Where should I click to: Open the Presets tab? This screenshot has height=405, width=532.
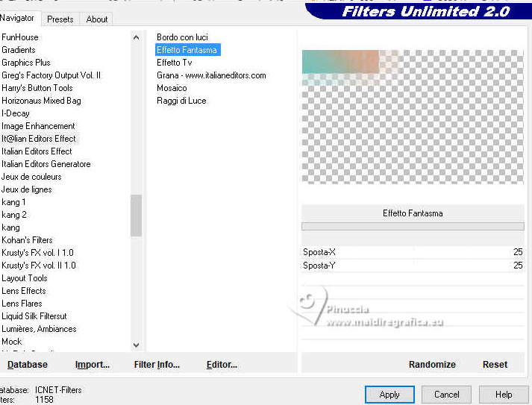[60, 19]
